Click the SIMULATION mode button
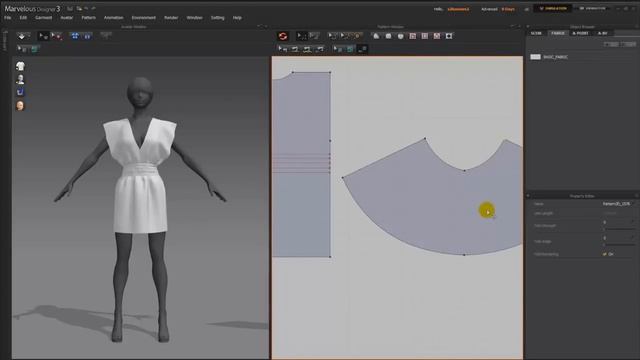 click(553, 8)
